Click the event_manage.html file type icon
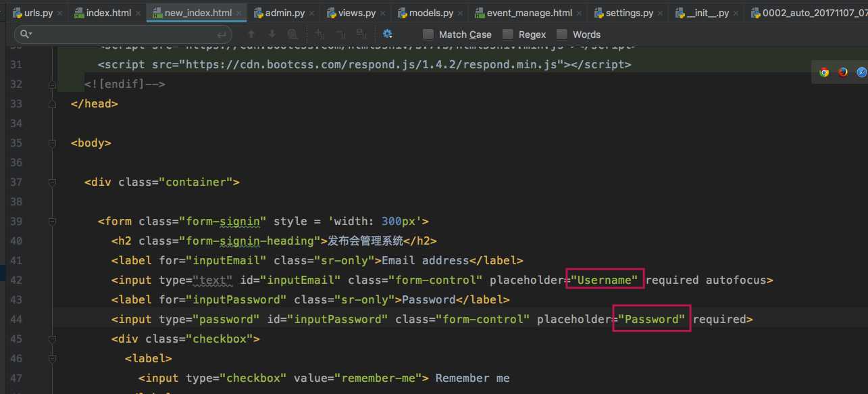 click(480, 13)
